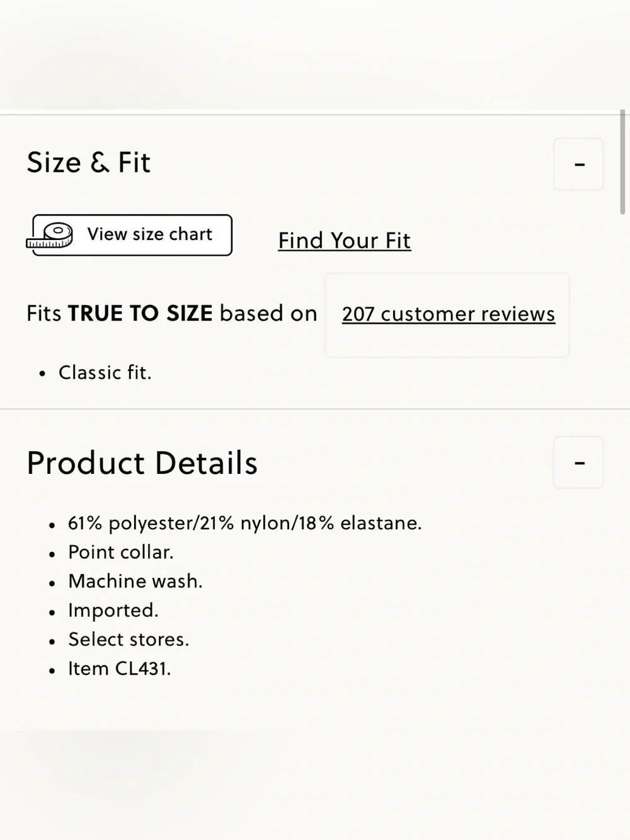Click the 'View size chart' label text
The width and height of the screenshot is (630, 840).
(x=150, y=234)
